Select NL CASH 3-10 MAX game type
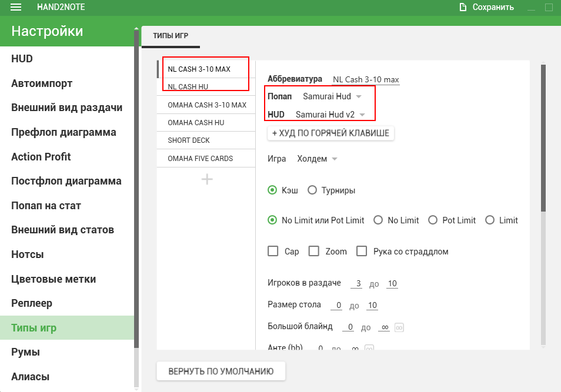561x392 pixels. coord(206,69)
